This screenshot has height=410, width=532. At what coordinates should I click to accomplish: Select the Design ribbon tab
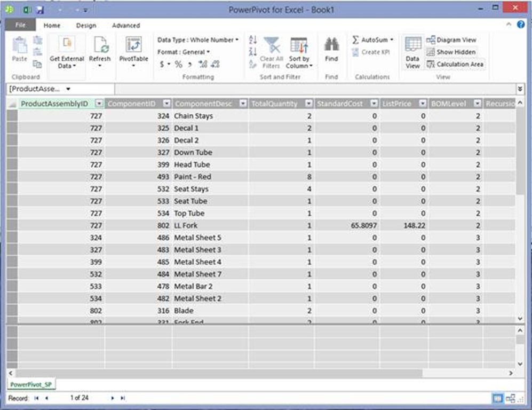click(86, 26)
